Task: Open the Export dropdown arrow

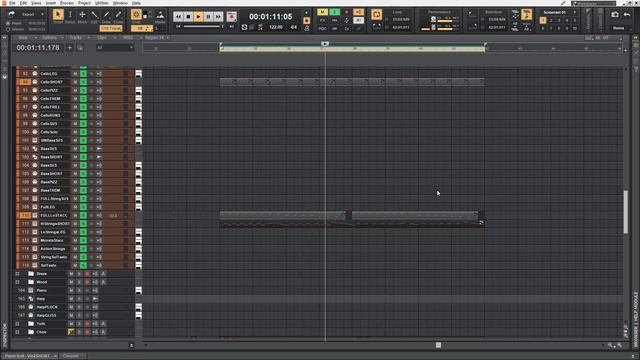Action: [42, 14]
